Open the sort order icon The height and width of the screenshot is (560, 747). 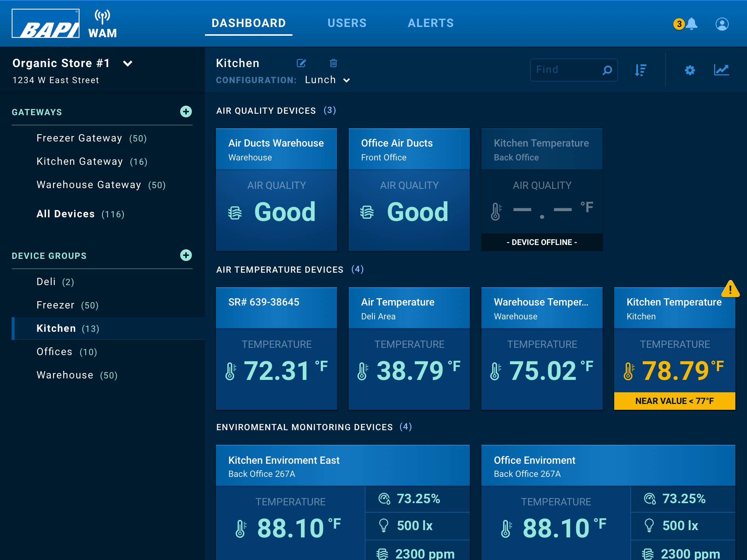coord(640,70)
